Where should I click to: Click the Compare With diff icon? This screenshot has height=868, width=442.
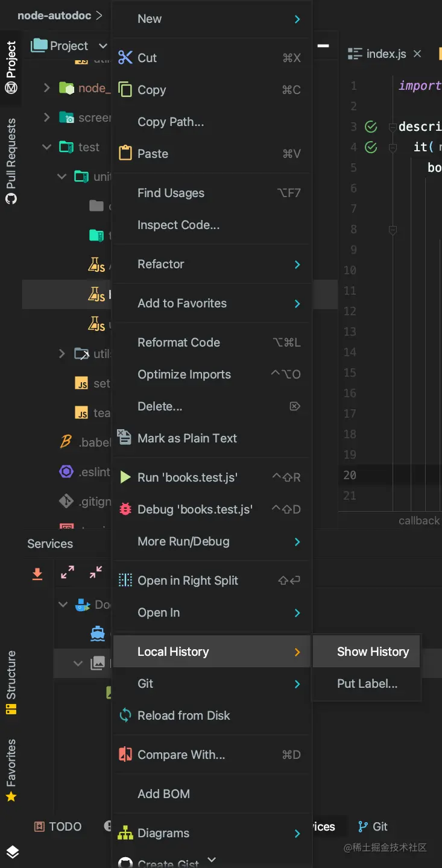(x=125, y=755)
